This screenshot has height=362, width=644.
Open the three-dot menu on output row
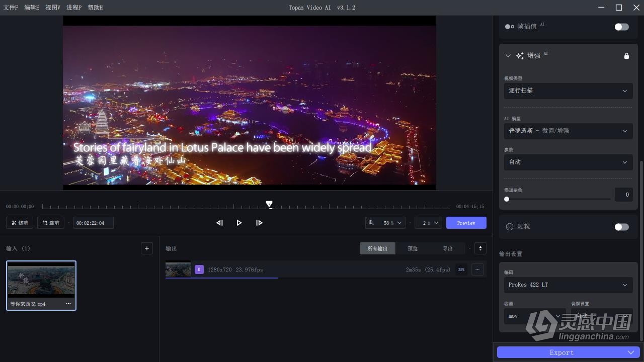click(477, 269)
